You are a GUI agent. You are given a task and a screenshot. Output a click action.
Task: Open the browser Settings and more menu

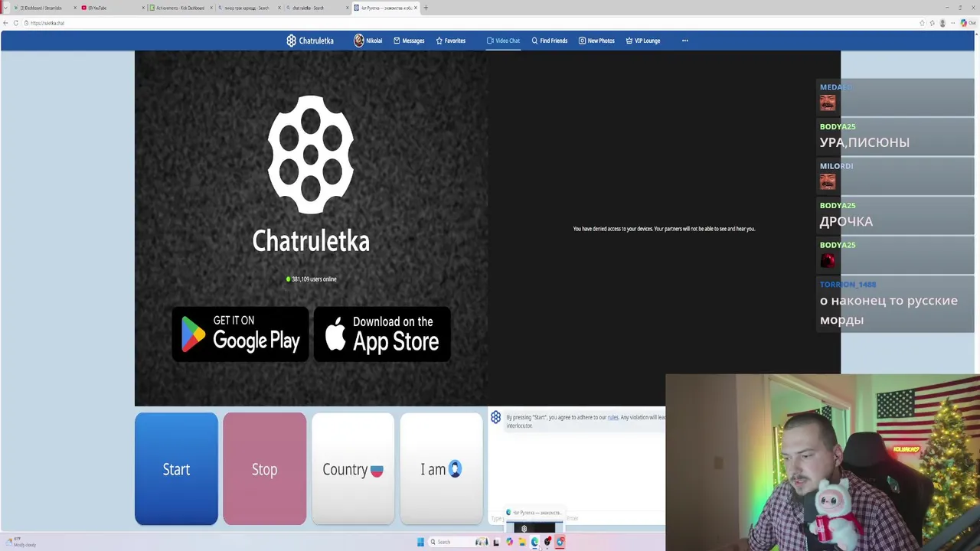click(x=952, y=23)
